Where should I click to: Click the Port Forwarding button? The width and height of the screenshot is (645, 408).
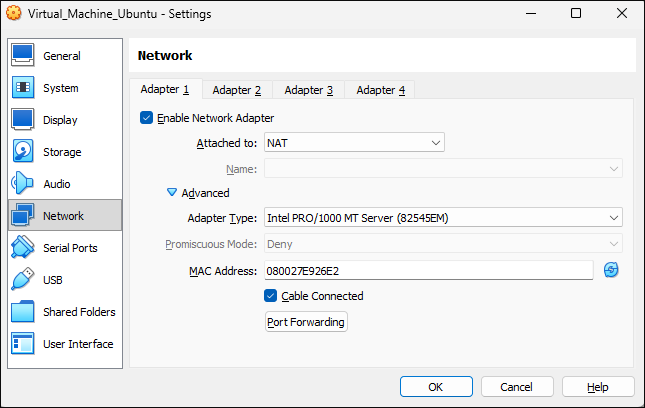pos(306,322)
